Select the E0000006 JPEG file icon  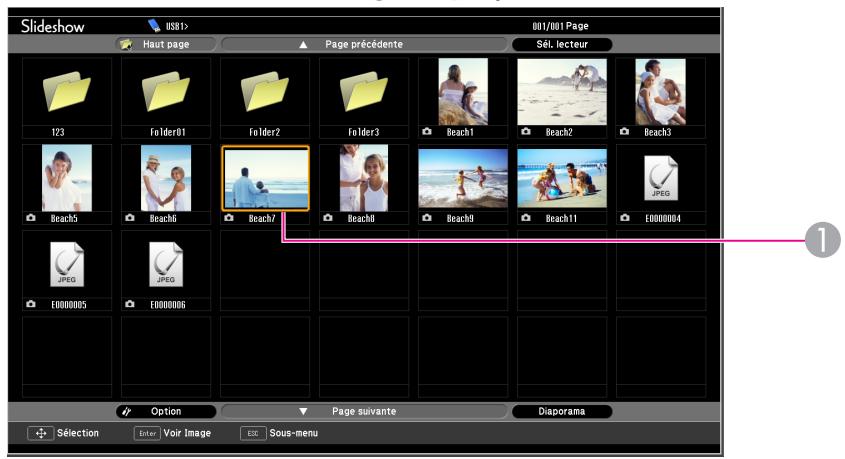point(166,264)
